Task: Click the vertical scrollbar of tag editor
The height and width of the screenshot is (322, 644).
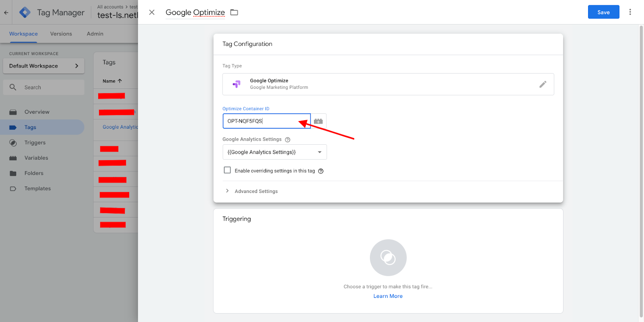Action: tap(641, 172)
